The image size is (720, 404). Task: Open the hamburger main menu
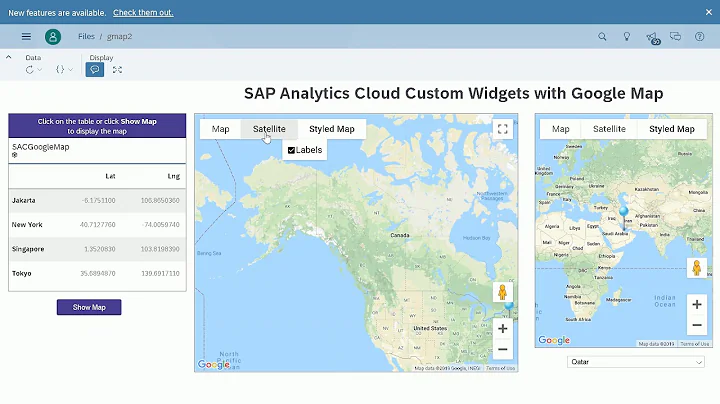(x=26, y=36)
